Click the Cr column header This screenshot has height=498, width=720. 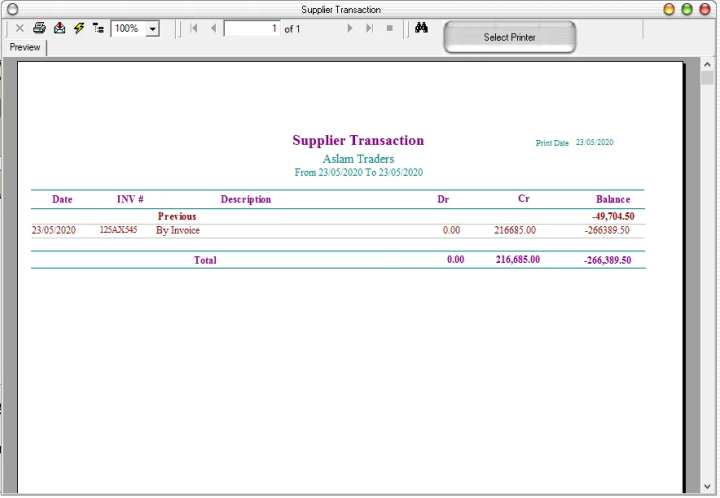(x=524, y=198)
